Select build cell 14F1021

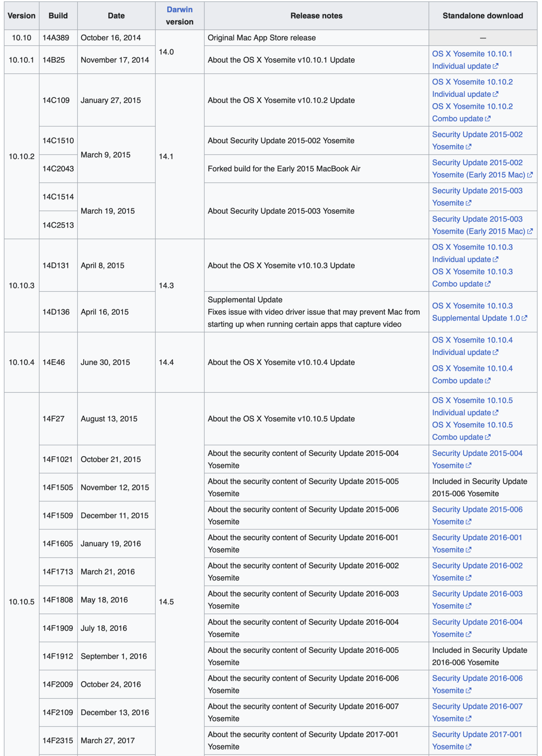(x=58, y=459)
